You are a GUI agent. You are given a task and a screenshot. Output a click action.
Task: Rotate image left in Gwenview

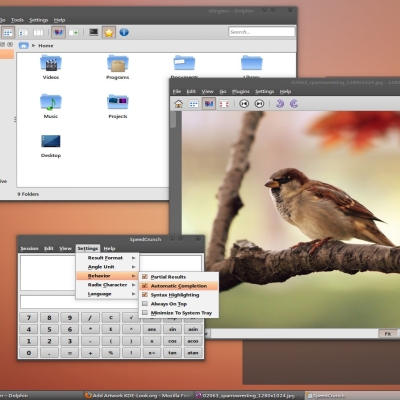click(280, 104)
